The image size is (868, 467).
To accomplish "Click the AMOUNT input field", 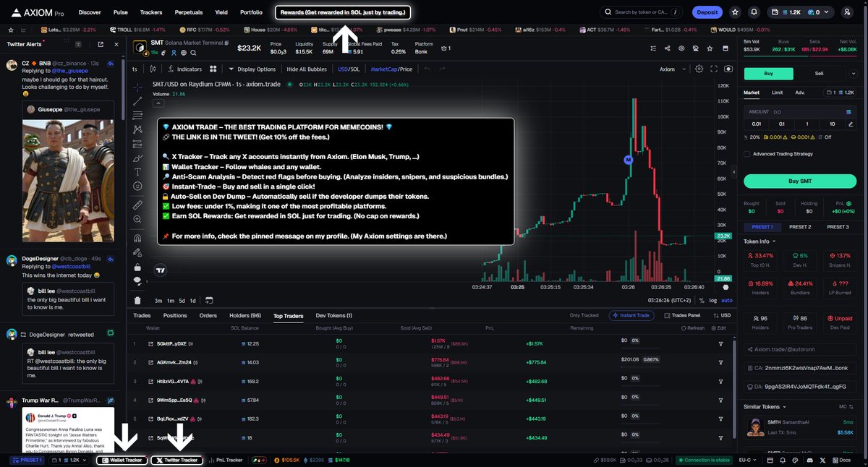I will [799, 112].
